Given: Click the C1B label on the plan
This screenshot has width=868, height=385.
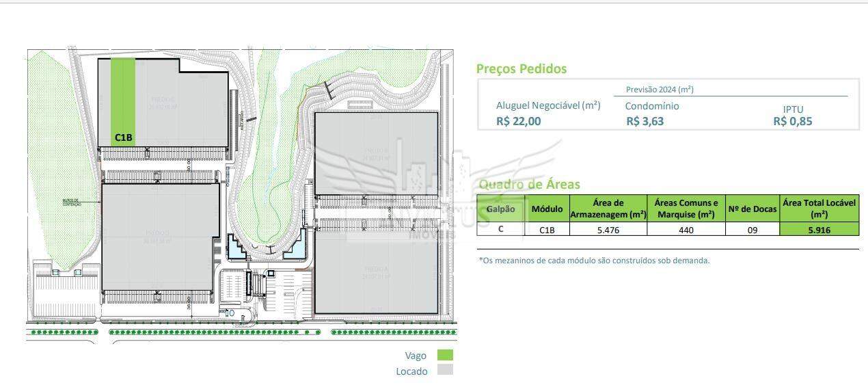Looking at the screenshot, I should (123, 137).
